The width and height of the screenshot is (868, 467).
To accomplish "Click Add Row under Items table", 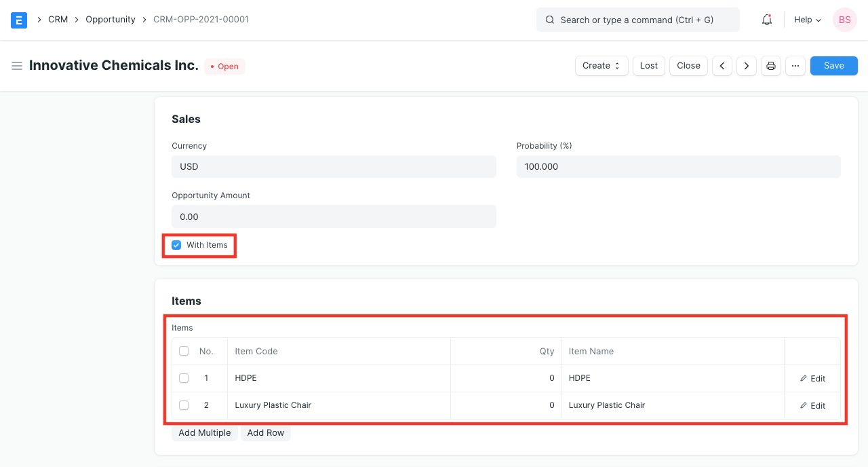I will (x=266, y=433).
